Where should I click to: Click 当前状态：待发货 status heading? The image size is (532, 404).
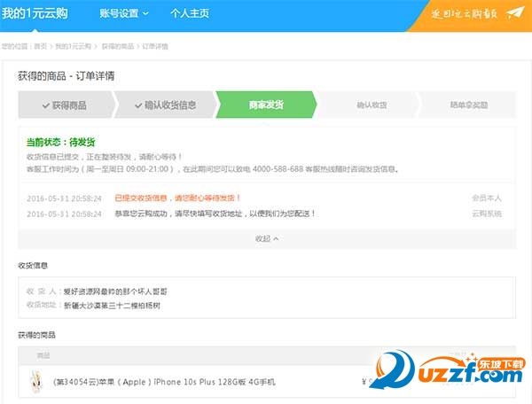tap(60, 142)
